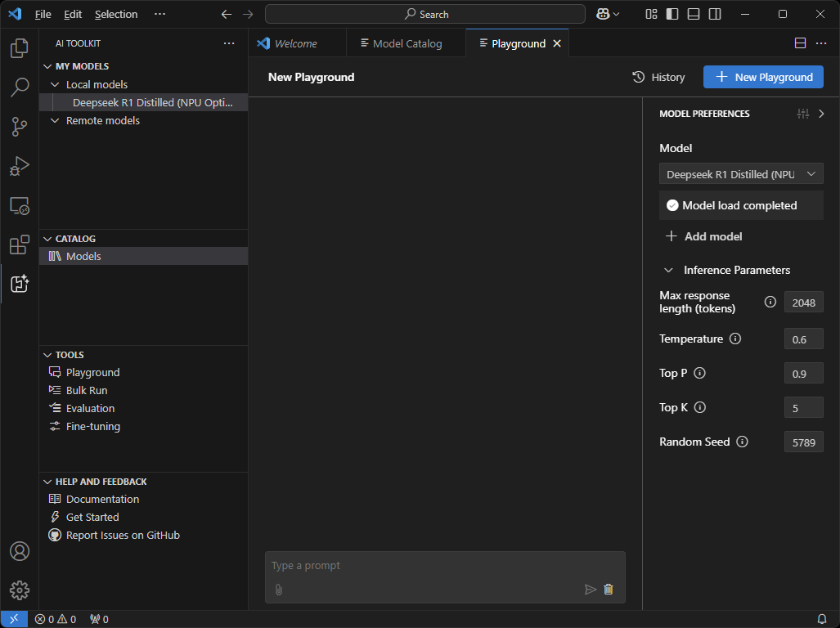Open the Model dropdown for Deepseek R1 Distilled
The image size is (840, 628).
point(741,173)
